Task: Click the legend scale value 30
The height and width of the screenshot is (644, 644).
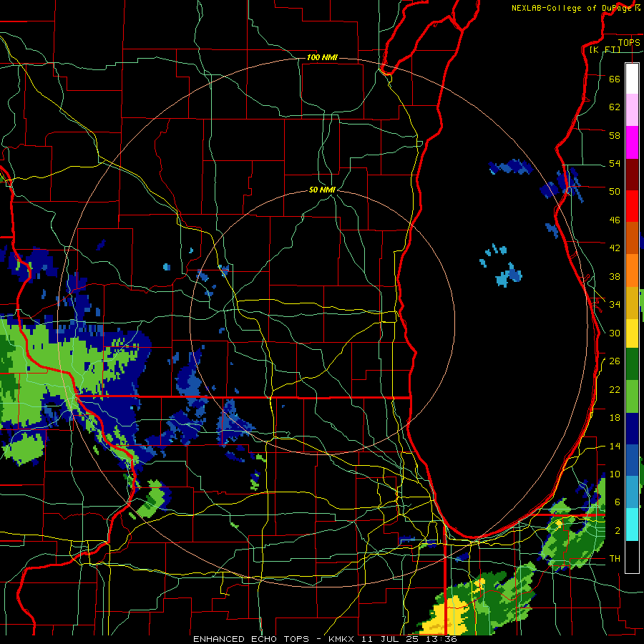Action: tap(615, 333)
